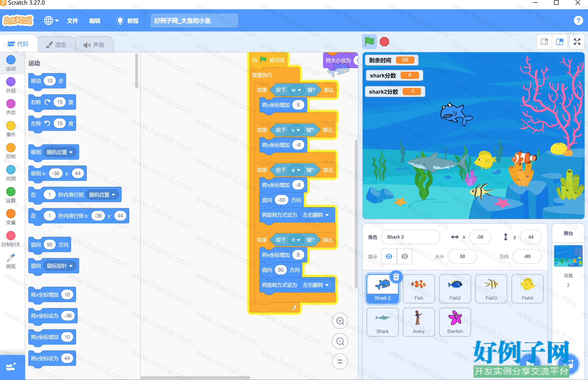588x380 pixels.
Task: Select the 声音 sound category
Action: [11, 107]
